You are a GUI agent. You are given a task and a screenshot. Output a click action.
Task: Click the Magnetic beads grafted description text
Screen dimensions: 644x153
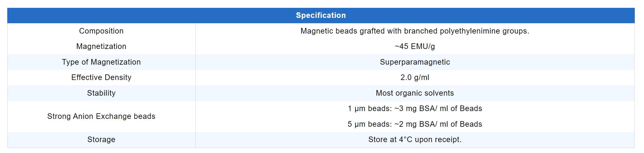point(415,31)
